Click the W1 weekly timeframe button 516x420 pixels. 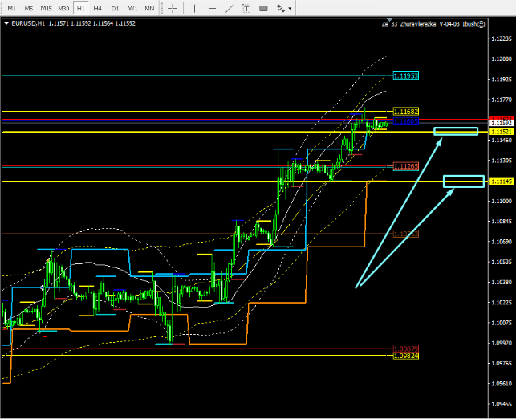132,8
